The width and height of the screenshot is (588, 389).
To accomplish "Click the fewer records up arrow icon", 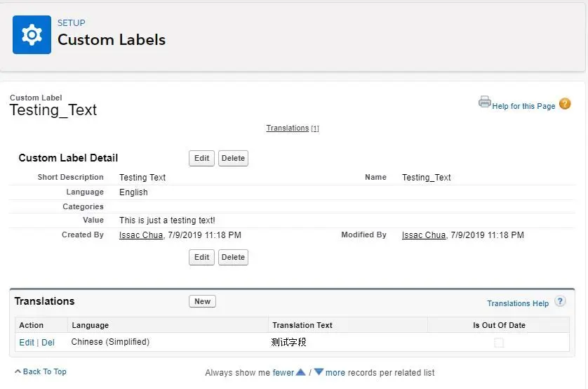I will tap(301, 372).
